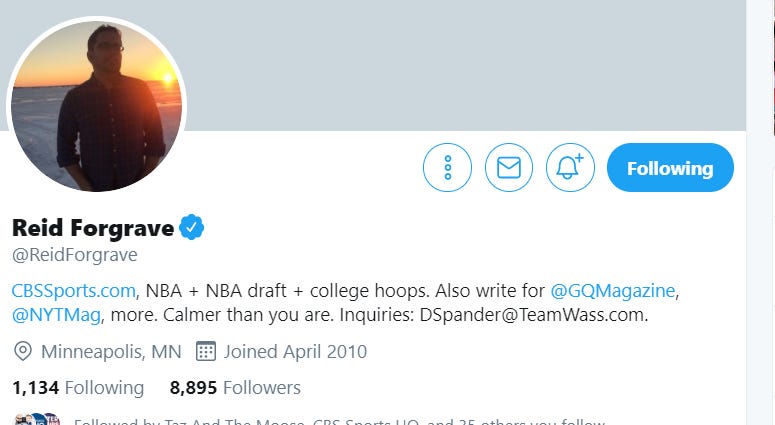Open the CBSSports.com link in bio
775x425 pixels.
pyautogui.click(x=74, y=291)
